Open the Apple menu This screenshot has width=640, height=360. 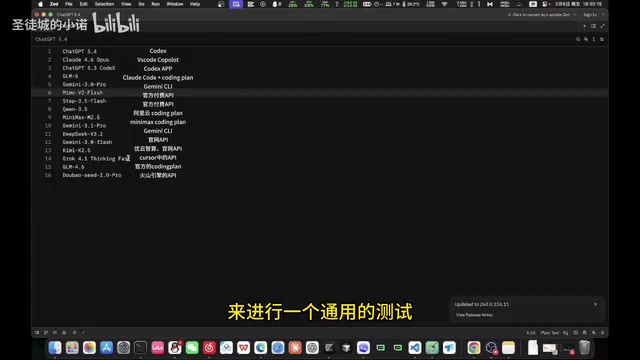[40, 4]
